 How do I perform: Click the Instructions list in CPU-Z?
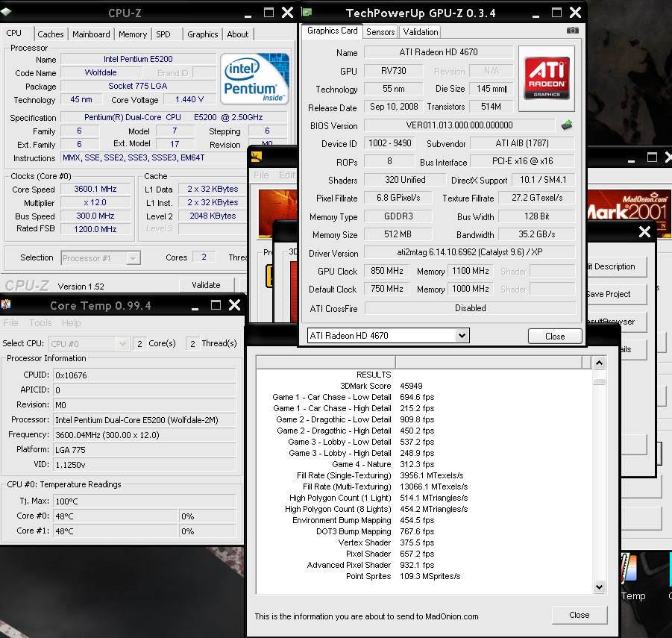tap(154, 157)
